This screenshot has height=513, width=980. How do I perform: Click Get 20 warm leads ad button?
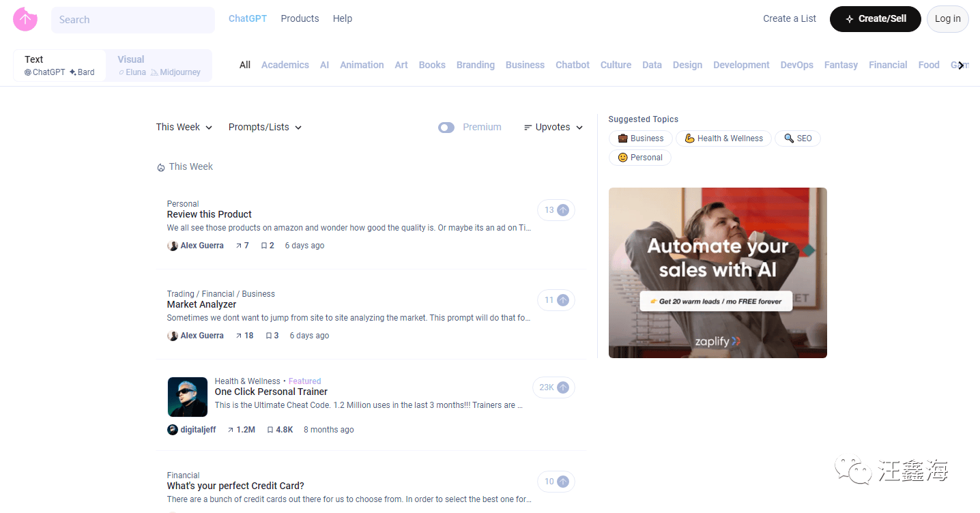(716, 301)
